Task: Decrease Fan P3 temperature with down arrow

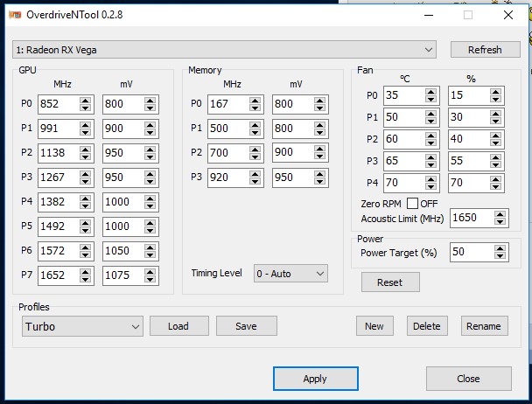Action: coord(430,165)
